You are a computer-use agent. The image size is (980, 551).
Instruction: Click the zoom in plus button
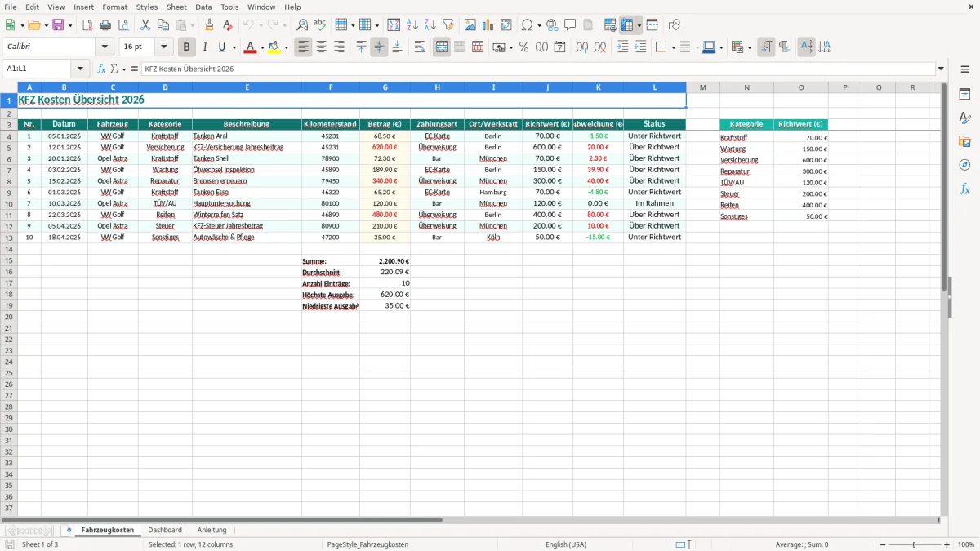click(x=947, y=544)
